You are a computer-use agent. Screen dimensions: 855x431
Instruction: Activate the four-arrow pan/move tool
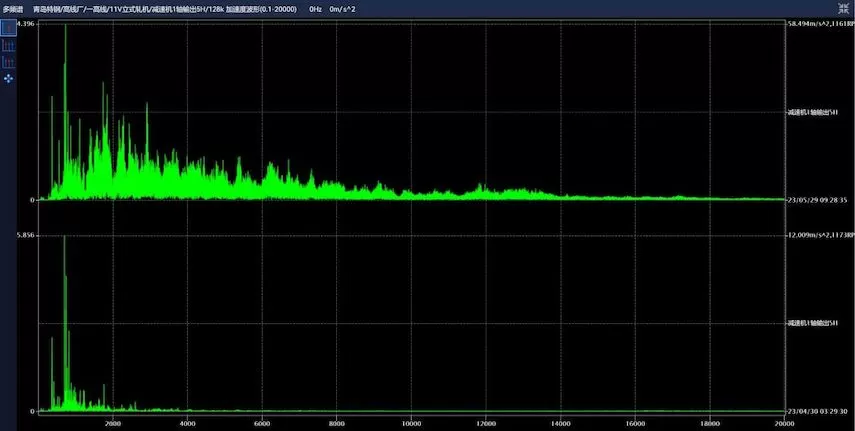click(x=8, y=78)
